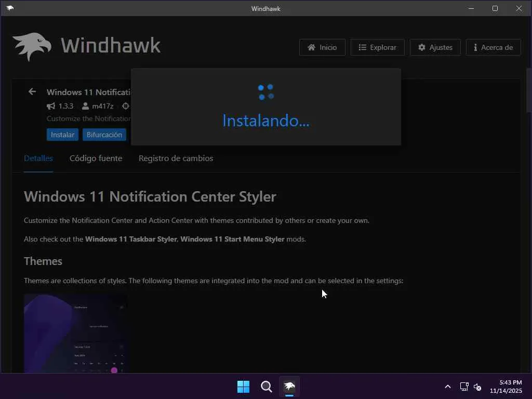The height and width of the screenshot is (399, 532).
Task: Click author name m417z
Action: click(x=103, y=106)
